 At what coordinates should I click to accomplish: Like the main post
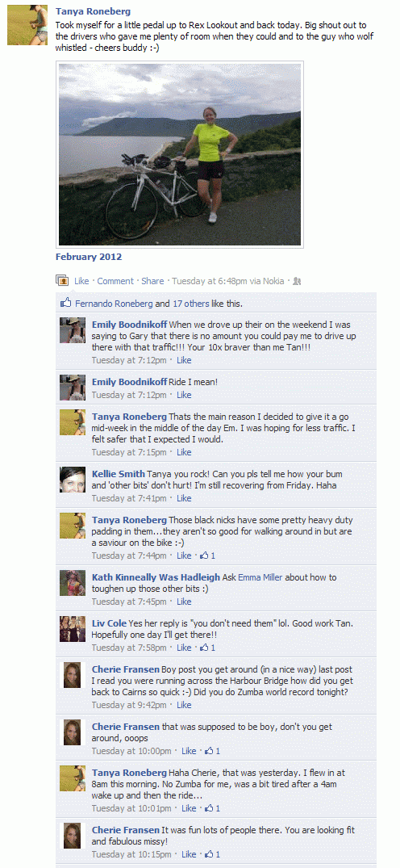coord(81,281)
